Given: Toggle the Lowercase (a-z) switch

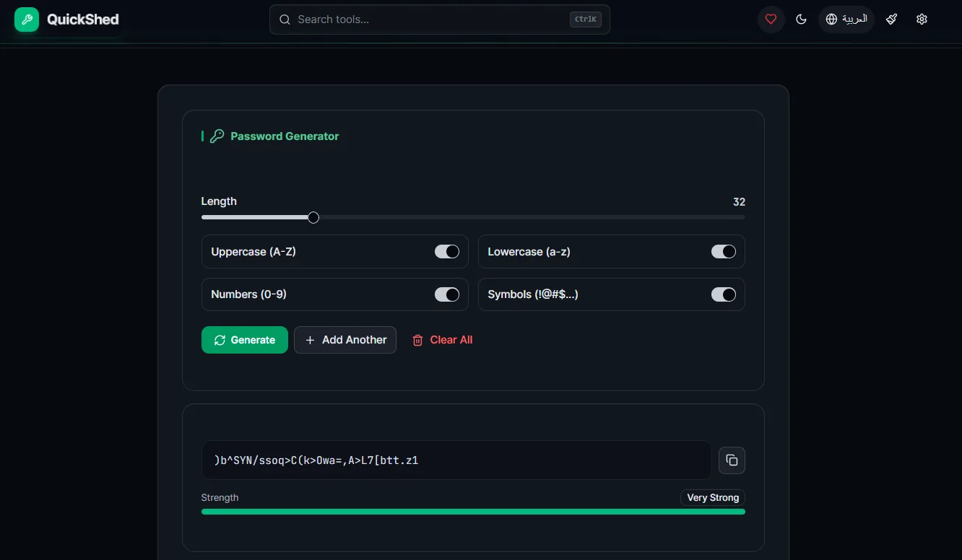Looking at the screenshot, I should (x=724, y=252).
